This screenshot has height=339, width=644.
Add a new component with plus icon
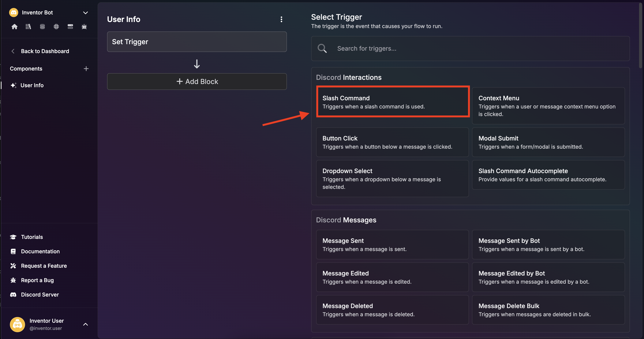tap(86, 69)
